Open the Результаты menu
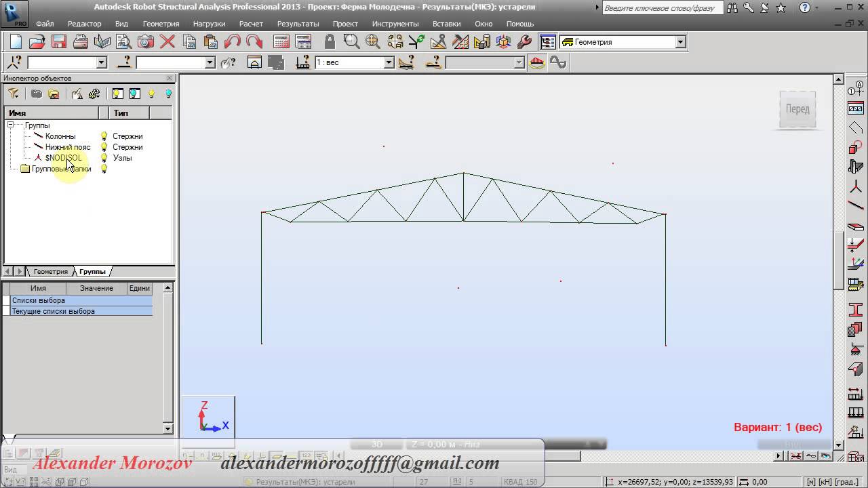The height and width of the screenshot is (488, 868). pyautogui.click(x=298, y=24)
